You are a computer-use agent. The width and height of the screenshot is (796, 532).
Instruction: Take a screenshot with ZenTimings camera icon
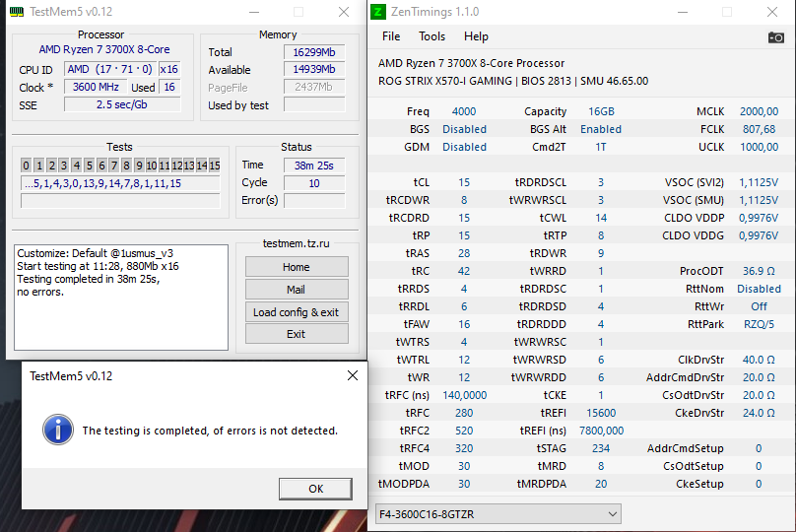tap(775, 37)
